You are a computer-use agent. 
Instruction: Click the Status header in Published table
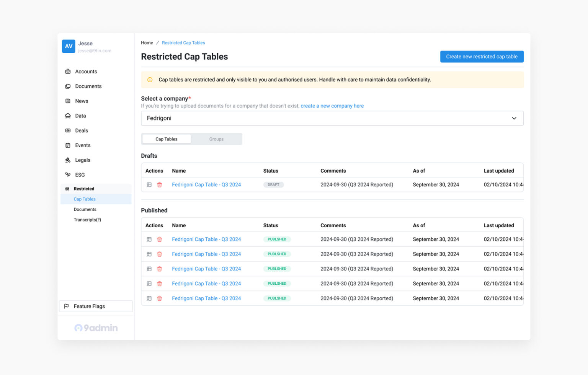(271, 225)
